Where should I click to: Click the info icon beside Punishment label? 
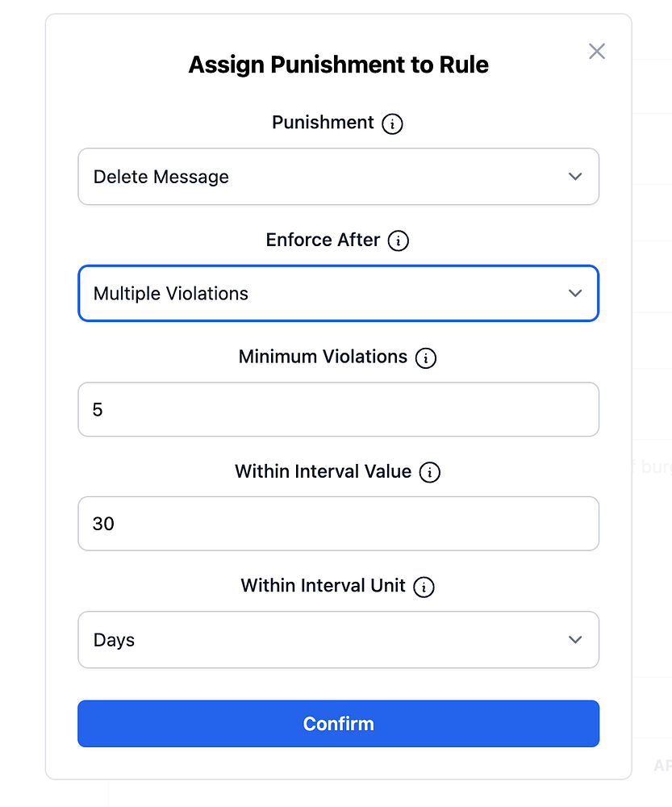tap(392, 123)
